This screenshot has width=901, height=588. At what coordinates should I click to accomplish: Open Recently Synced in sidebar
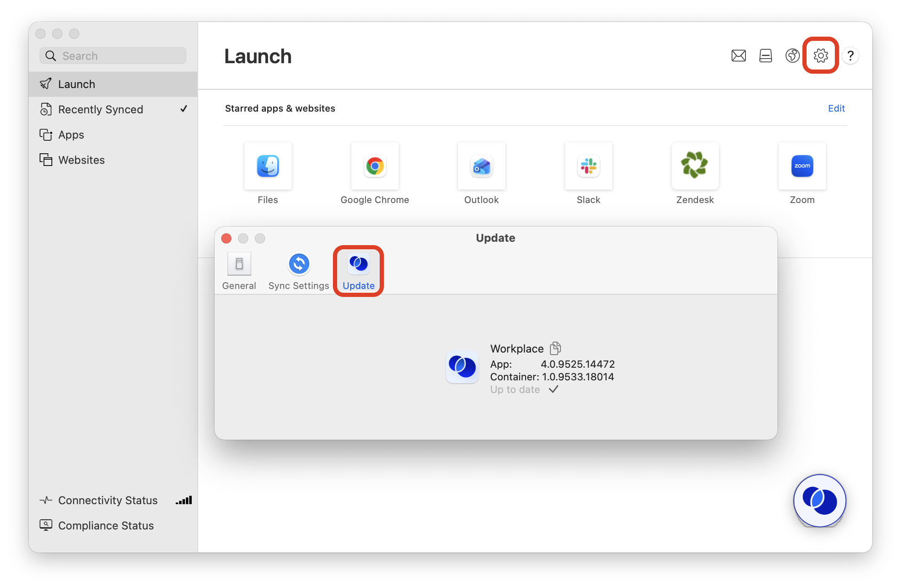click(101, 110)
